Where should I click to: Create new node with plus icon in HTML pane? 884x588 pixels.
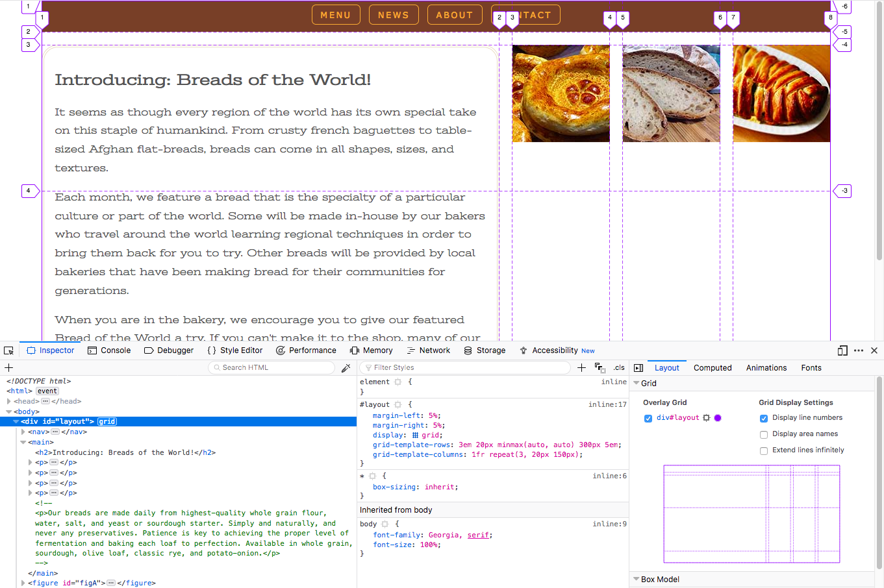pyautogui.click(x=9, y=367)
